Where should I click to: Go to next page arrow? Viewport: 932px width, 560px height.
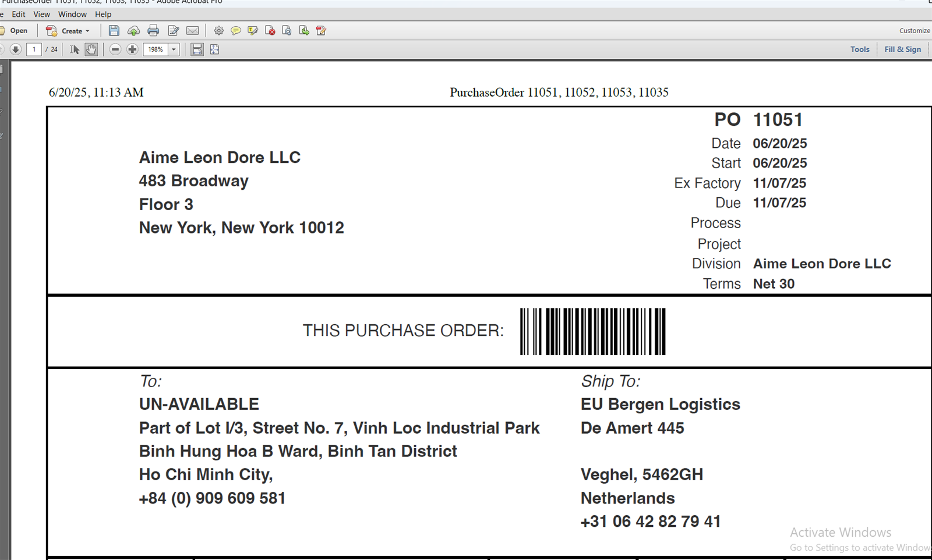click(x=16, y=49)
